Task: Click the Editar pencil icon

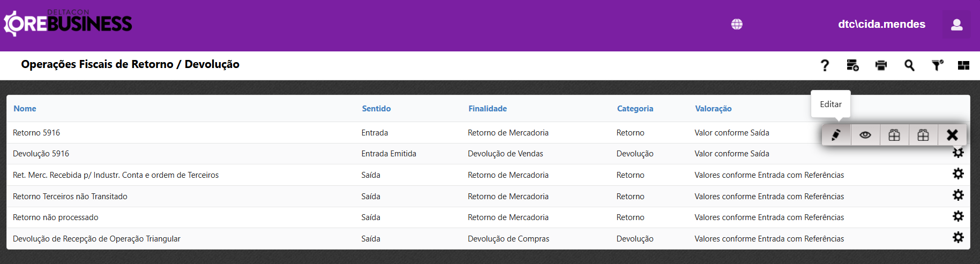Action: pos(836,135)
